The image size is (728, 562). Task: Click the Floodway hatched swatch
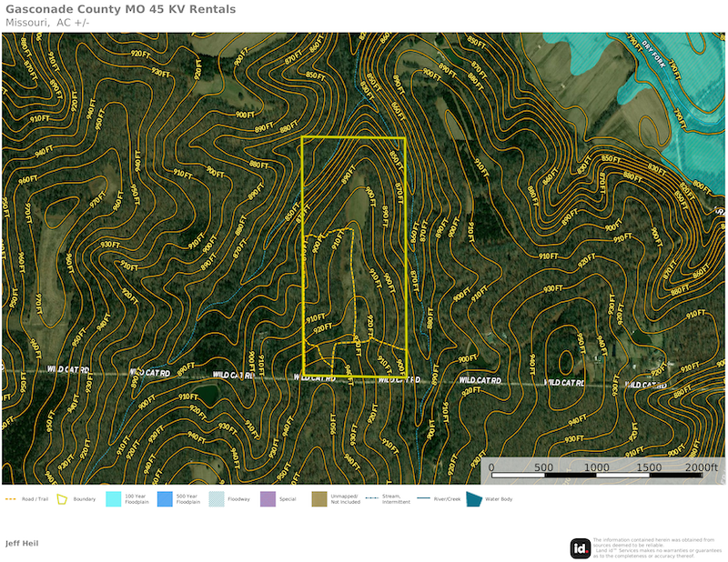pos(217,499)
